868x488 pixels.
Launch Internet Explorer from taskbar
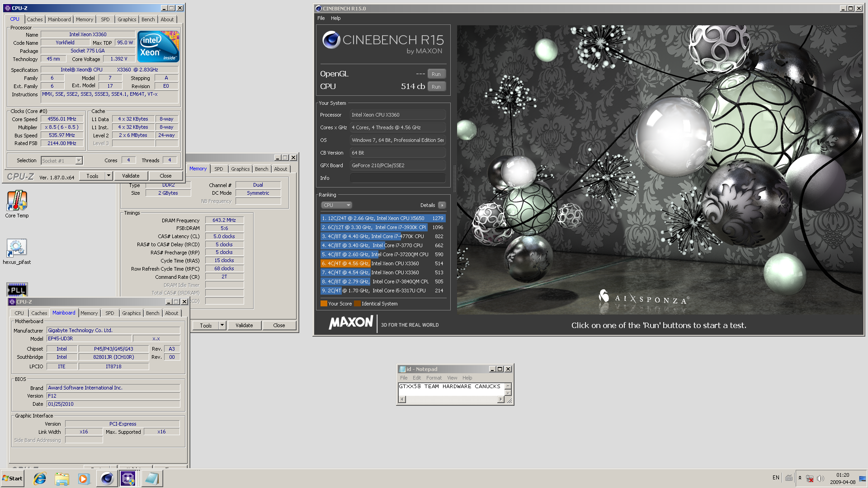pyautogui.click(x=40, y=479)
